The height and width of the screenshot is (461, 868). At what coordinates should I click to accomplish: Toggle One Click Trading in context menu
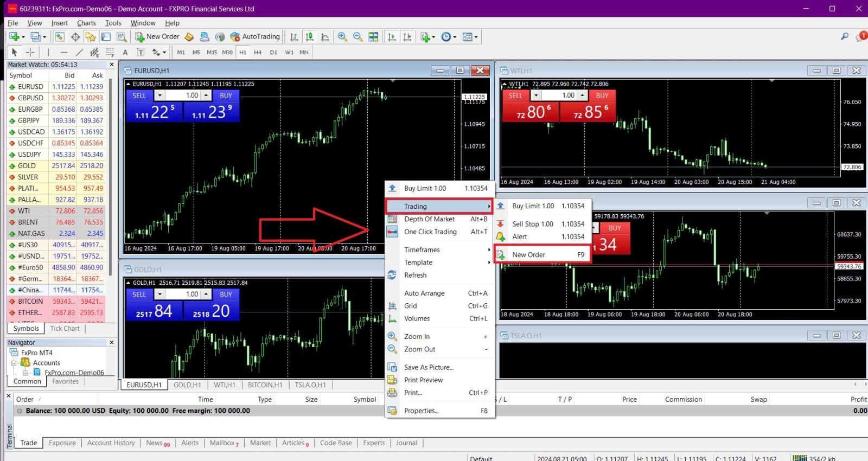[x=430, y=232]
